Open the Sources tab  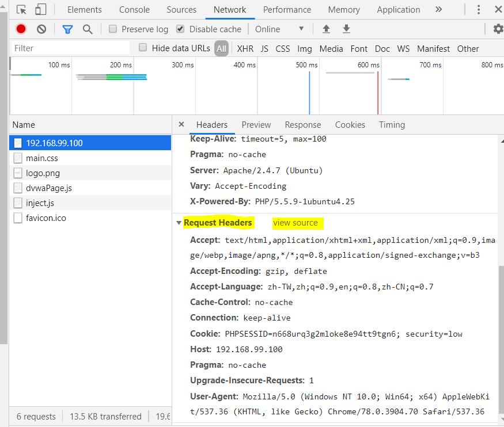181,10
